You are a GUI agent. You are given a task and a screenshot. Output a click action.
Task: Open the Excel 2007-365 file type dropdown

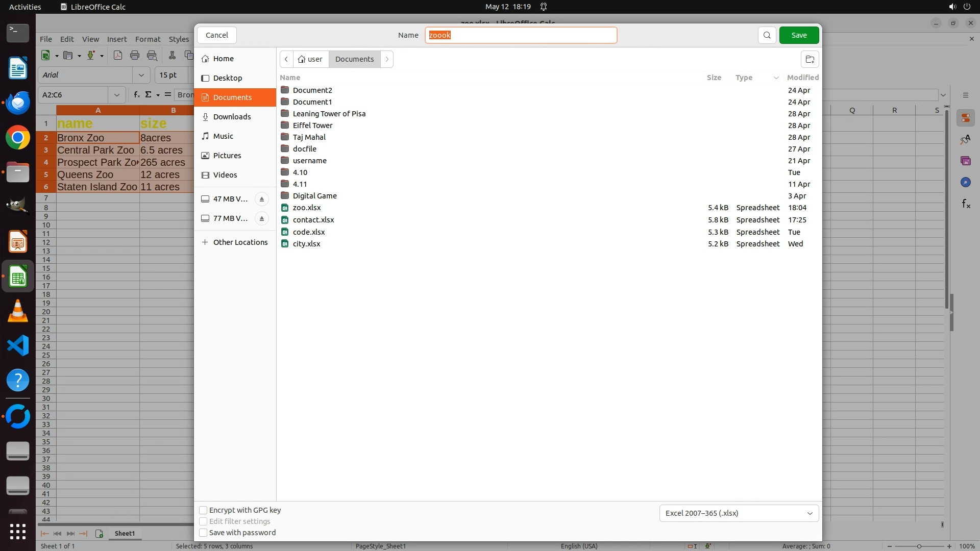coord(739,513)
